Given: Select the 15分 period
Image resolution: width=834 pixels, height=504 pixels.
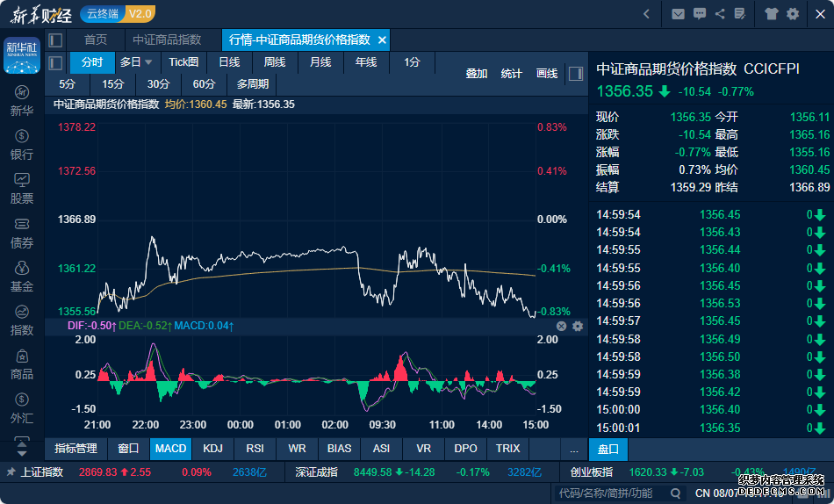Looking at the screenshot, I should pyautogui.click(x=112, y=84).
